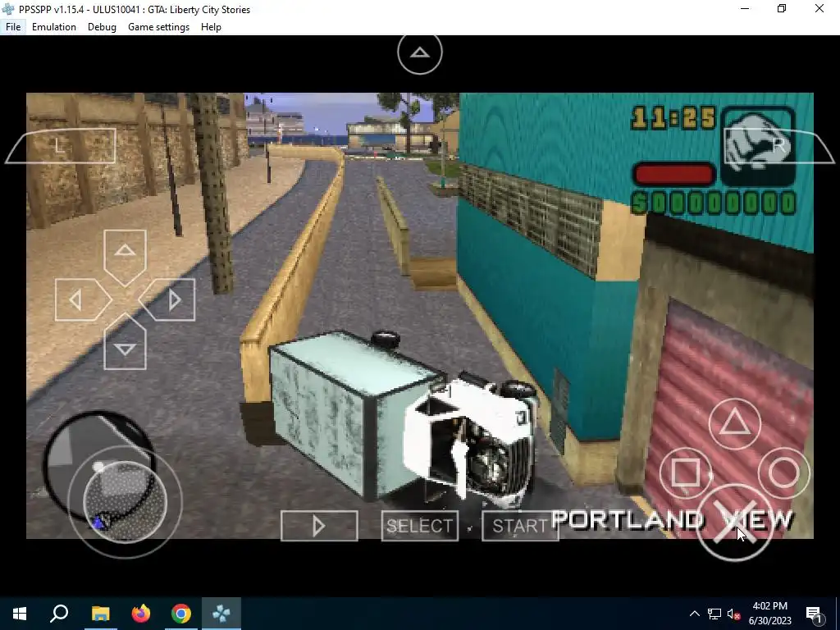Tap the on-screen SELECT button
Screen dimensions: 840x630
tap(419, 526)
